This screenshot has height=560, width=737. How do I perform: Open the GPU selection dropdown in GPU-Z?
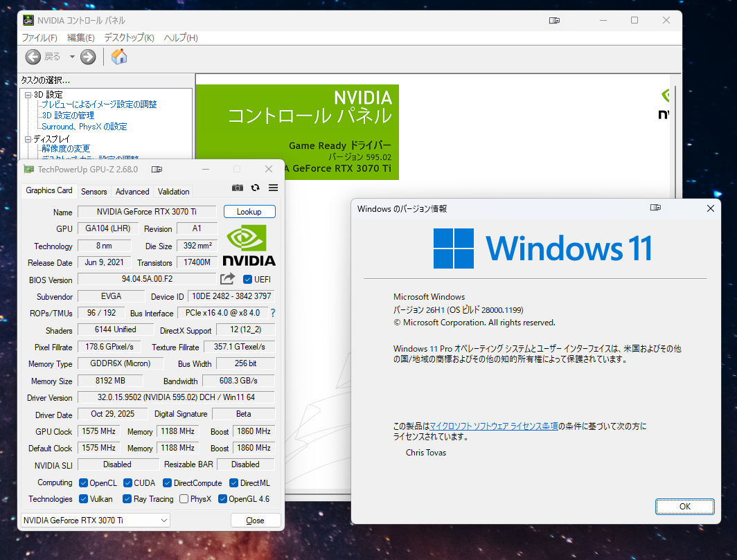coord(96,520)
